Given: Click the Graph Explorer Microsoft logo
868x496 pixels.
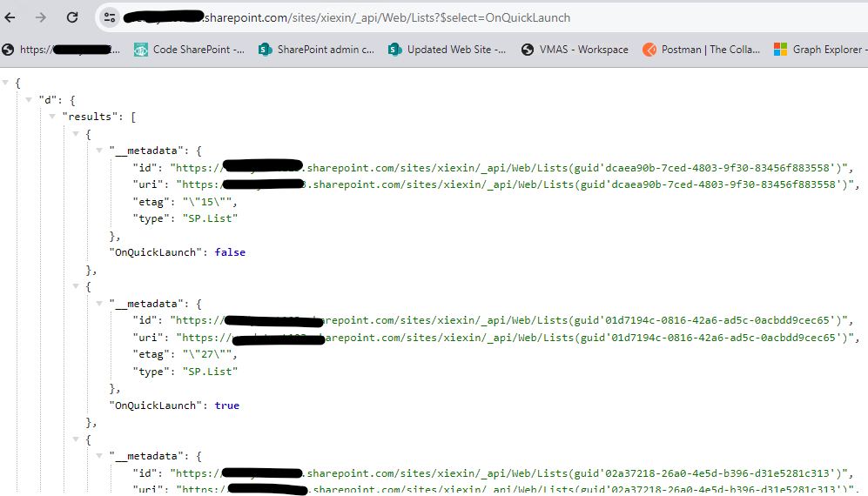Looking at the screenshot, I should (781, 50).
